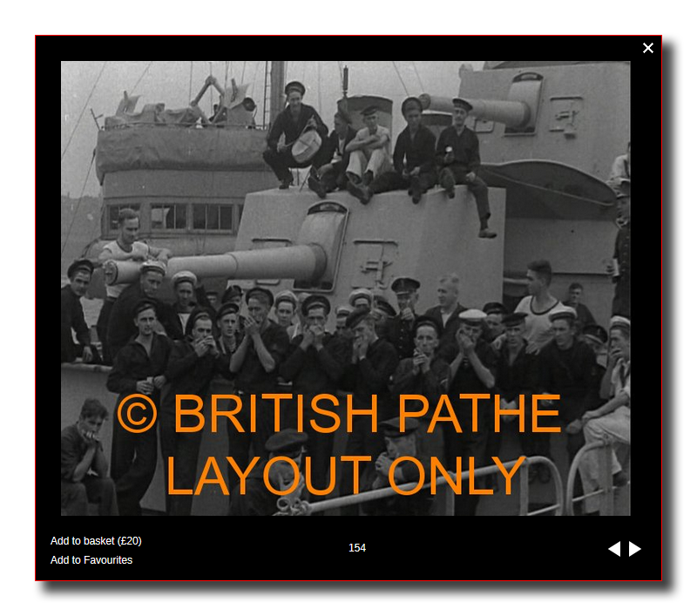The height and width of the screenshot is (616, 697).
Task: Go to the previous image arrow
Action: pyautogui.click(x=614, y=549)
